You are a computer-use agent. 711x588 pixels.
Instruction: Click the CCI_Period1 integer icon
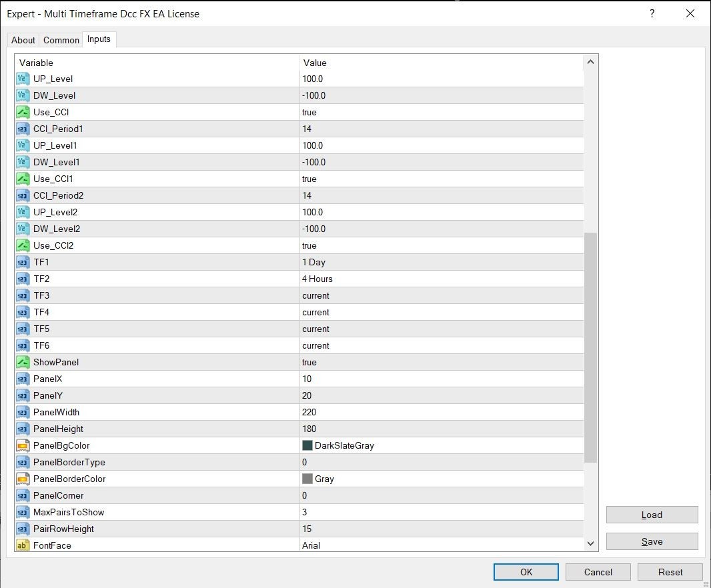pyautogui.click(x=22, y=129)
